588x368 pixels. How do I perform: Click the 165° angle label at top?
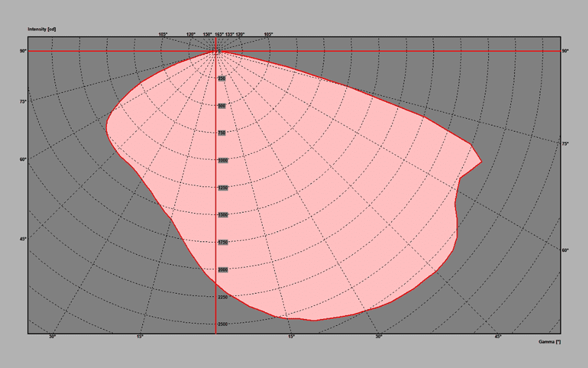[x=219, y=34]
